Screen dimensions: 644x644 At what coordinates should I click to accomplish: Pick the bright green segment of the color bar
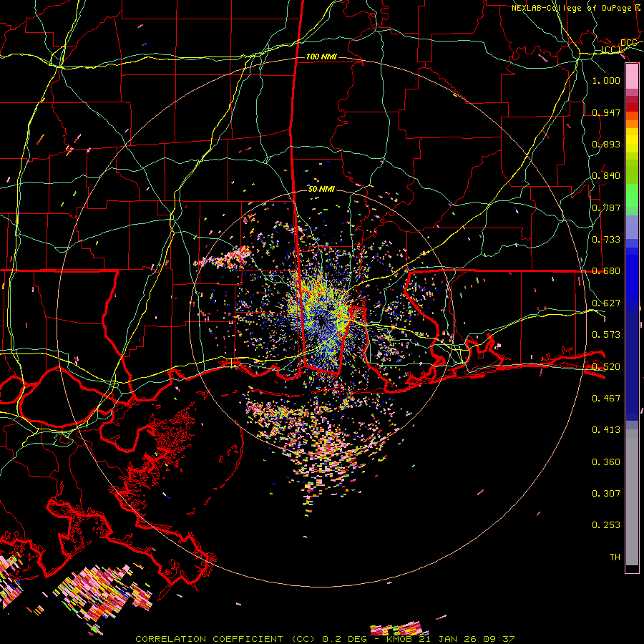click(632, 196)
